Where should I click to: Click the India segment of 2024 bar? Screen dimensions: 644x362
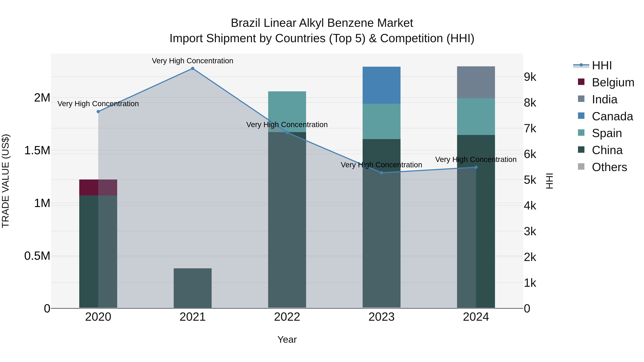(476, 82)
